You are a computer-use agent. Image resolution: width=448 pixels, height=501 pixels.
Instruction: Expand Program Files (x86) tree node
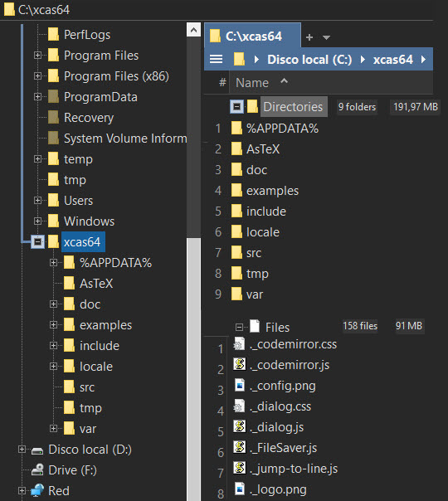tap(37, 76)
